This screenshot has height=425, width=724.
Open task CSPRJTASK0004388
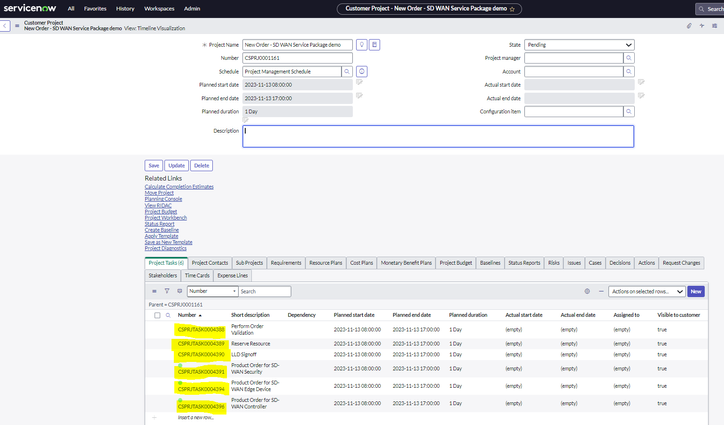(201, 329)
